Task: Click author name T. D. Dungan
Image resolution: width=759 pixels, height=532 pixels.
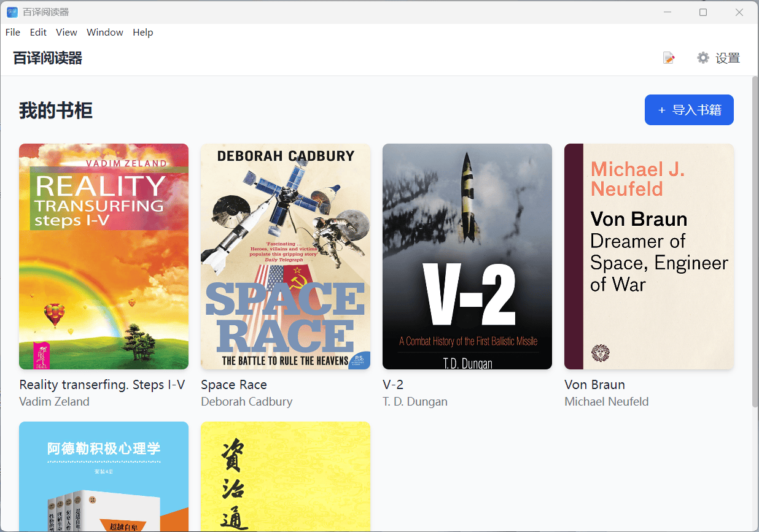Action: pos(415,401)
